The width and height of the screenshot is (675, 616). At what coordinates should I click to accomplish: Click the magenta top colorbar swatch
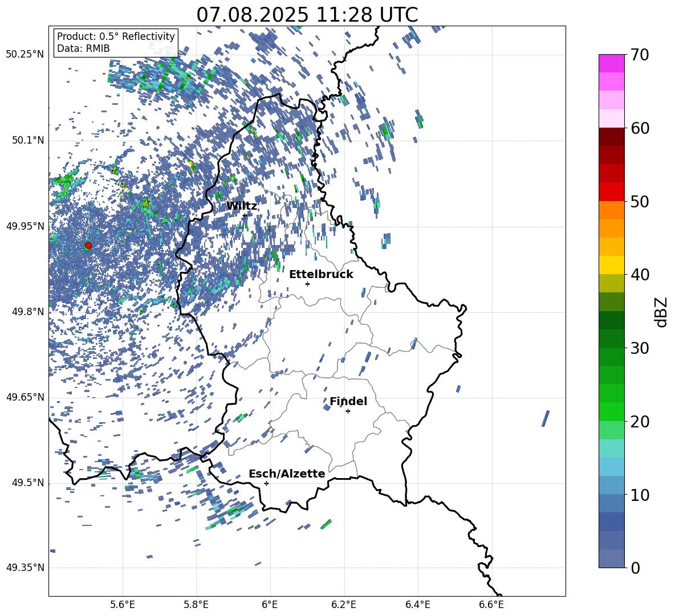612,63
